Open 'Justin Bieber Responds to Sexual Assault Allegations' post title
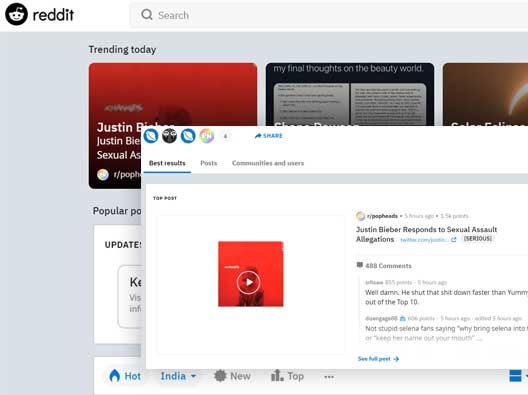This screenshot has height=395, width=528. (x=426, y=234)
